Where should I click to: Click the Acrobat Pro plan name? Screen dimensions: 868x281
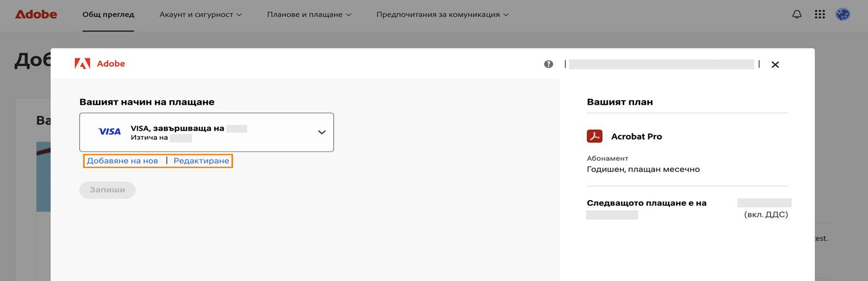coord(636,137)
